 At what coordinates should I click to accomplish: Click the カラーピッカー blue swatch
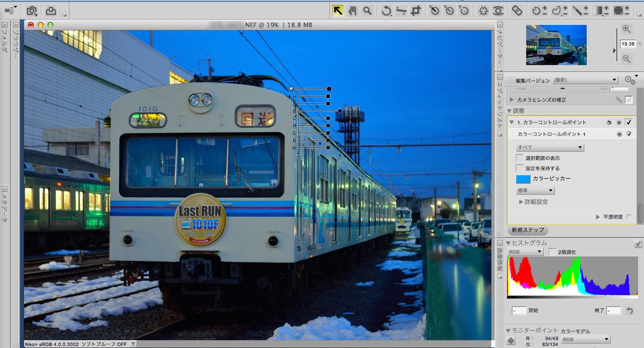coord(524,179)
